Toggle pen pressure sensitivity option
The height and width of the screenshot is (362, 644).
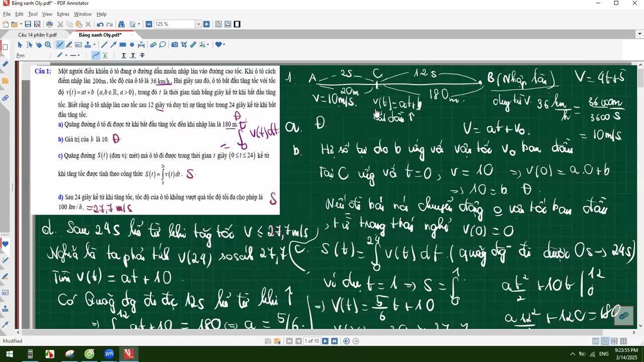(105, 55)
